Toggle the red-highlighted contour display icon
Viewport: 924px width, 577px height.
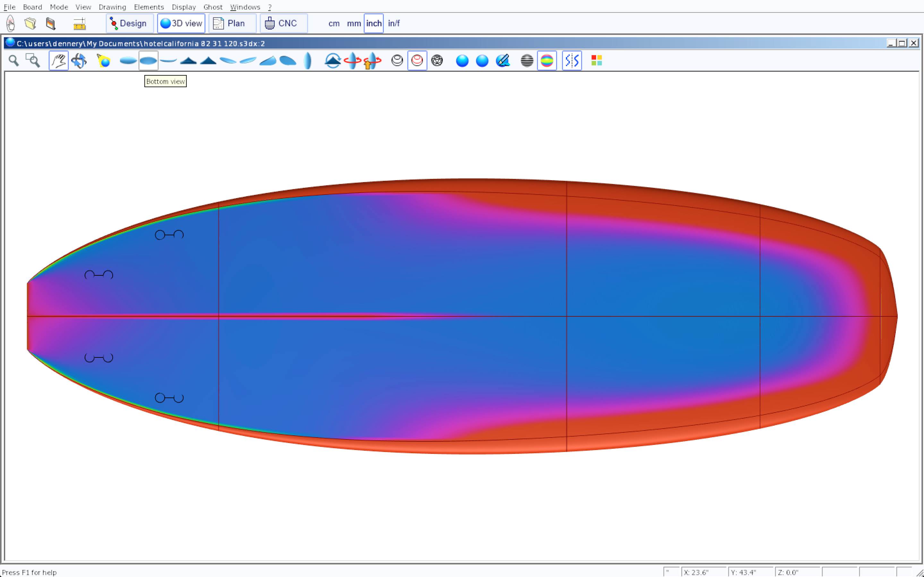tap(417, 61)
